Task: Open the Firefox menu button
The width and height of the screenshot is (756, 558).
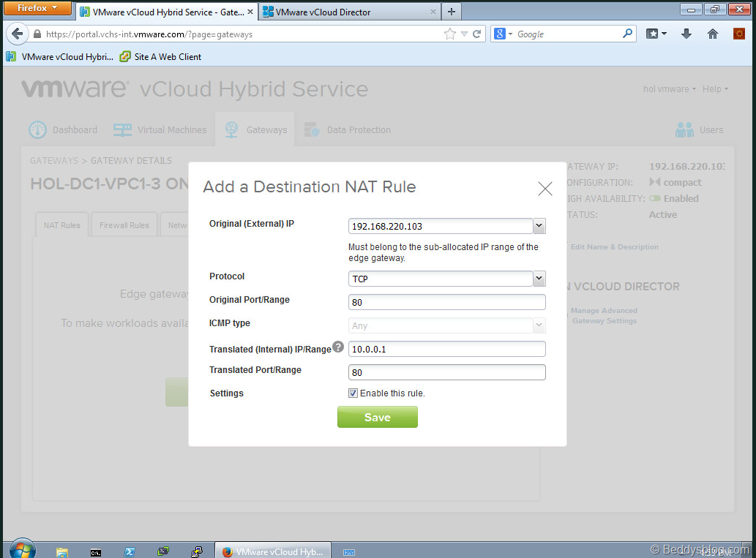Action: pyautogui.click(x=37, y=8)
